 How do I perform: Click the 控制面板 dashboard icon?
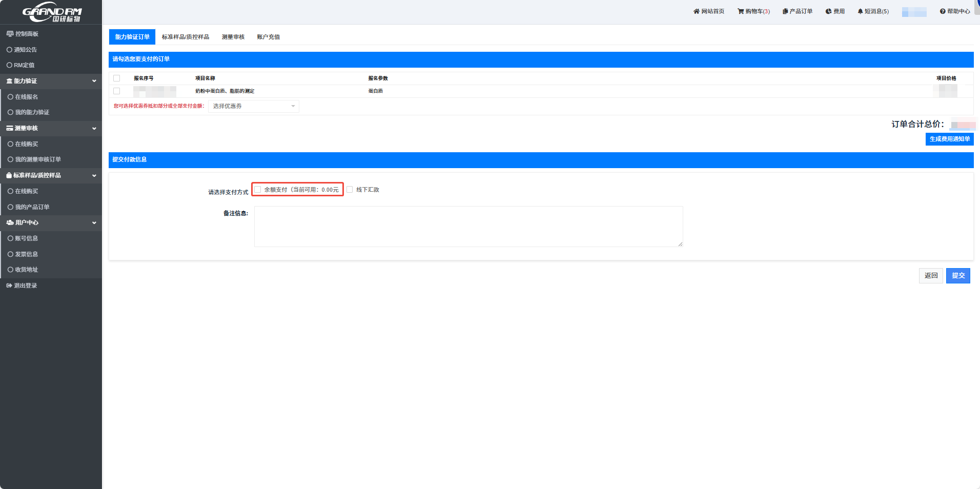tap(10, 34)
